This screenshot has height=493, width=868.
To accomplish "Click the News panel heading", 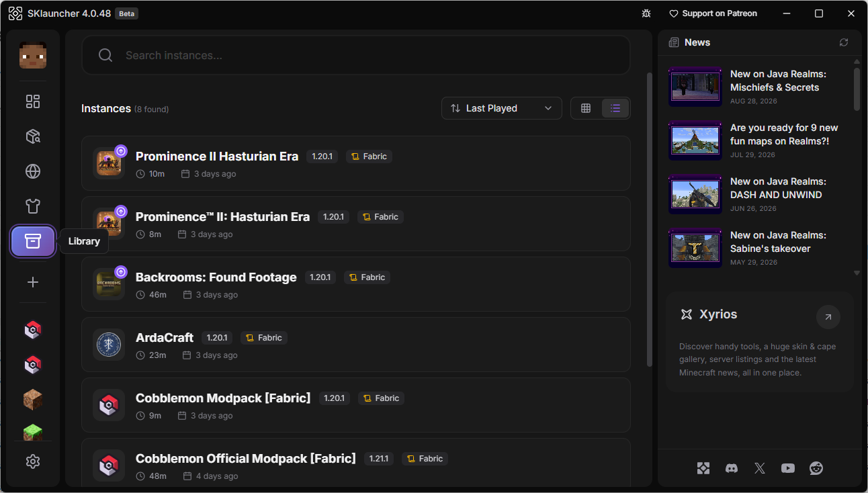I will pyautogui.click(x=697, y=42).
